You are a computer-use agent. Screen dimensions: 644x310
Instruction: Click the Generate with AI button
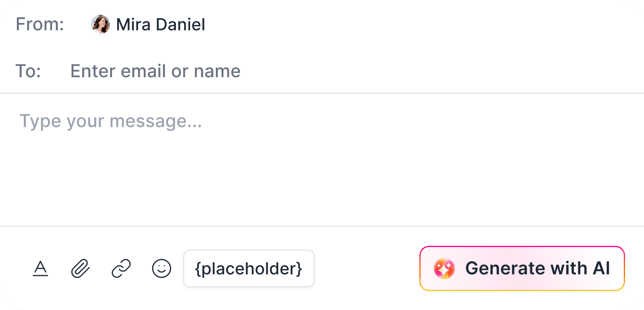click(522, 268)
